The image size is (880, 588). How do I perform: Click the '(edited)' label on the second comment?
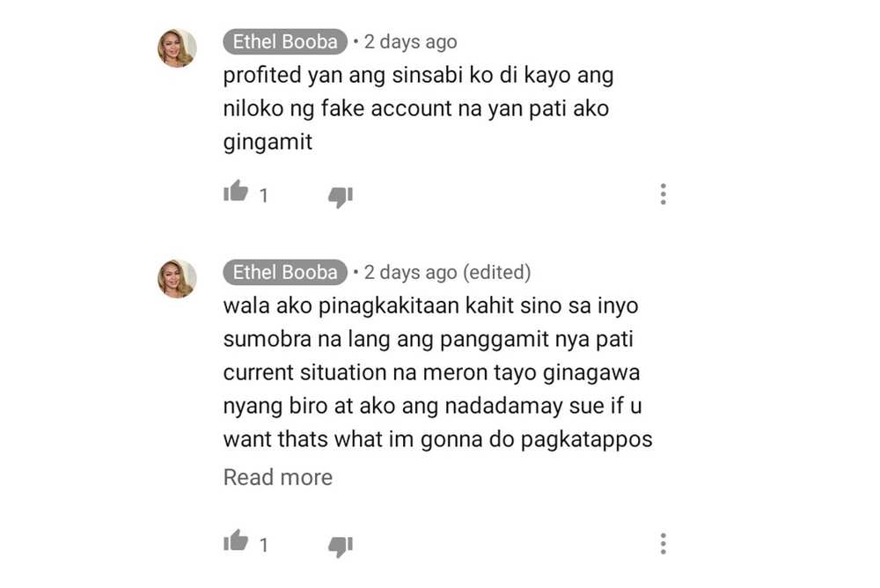tap(496, 273)
